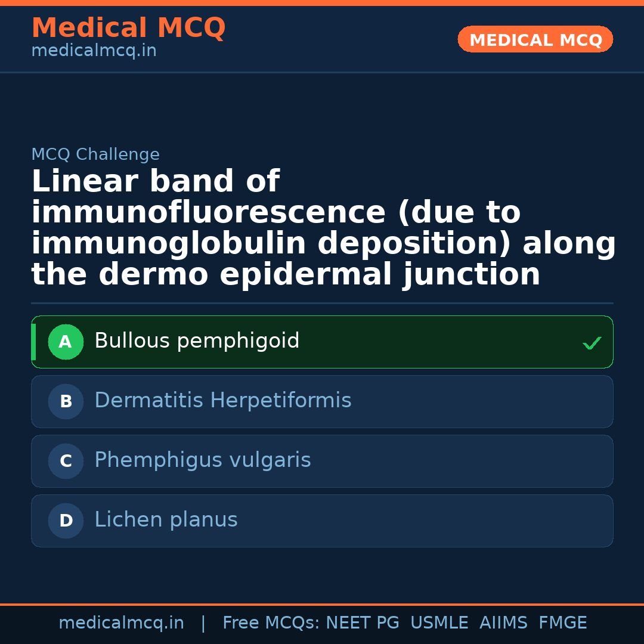
Task: Click the orange MEDICAL MCQ badge
Action: point(535,40)
